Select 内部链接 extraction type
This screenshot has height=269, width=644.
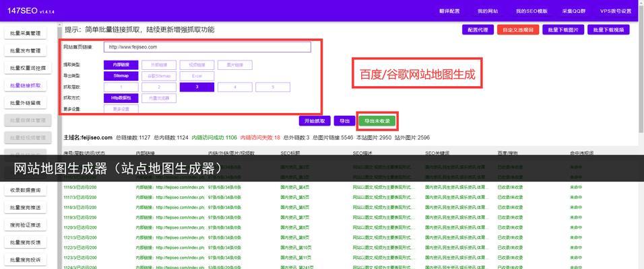[121, 65]
